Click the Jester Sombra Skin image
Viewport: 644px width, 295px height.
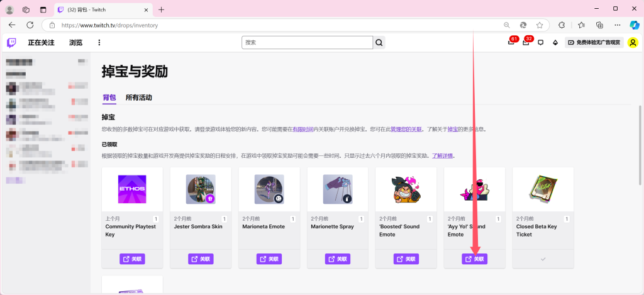(x=201, y=189)
